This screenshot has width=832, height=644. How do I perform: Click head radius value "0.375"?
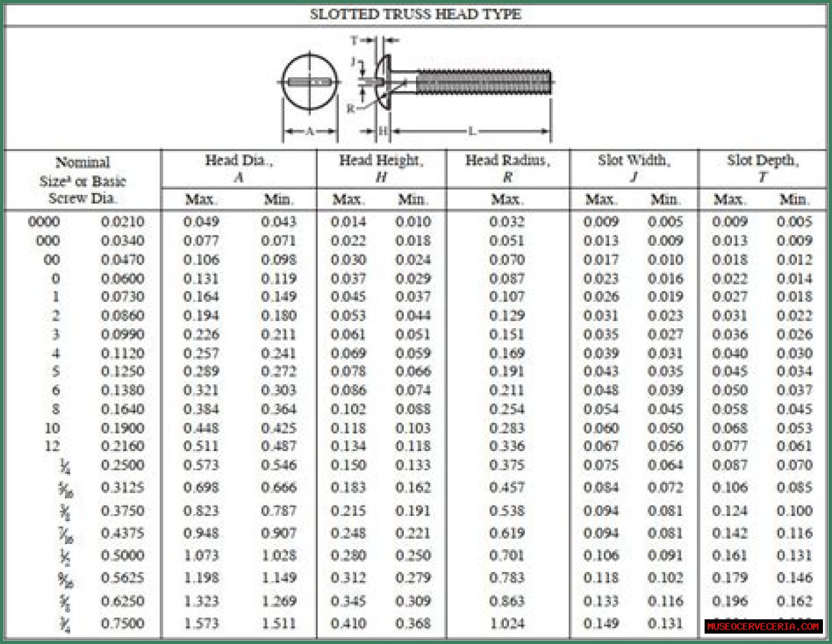pos(507,465)
